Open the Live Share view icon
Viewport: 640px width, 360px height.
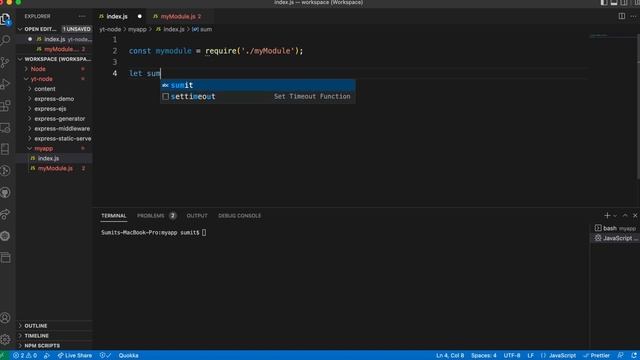[5, 214]
